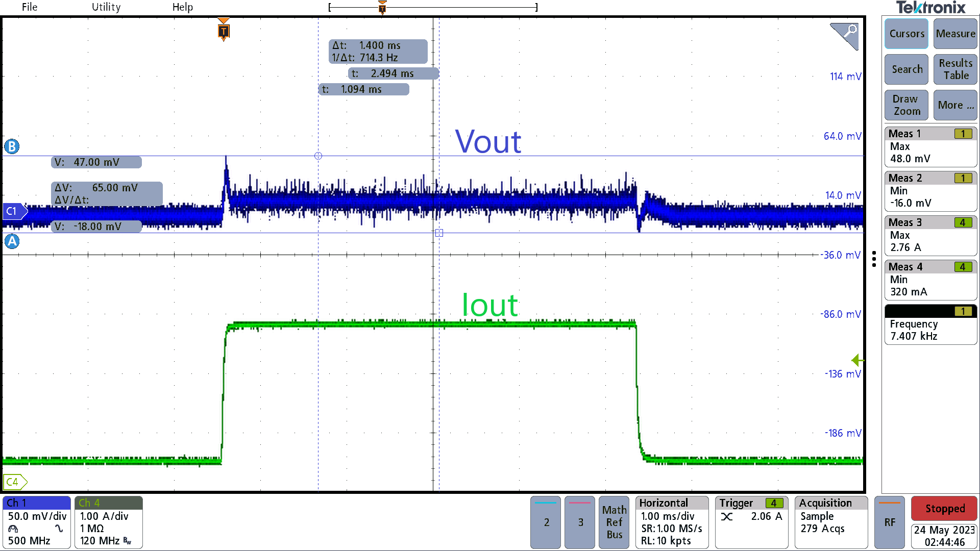Screen dimensions: 980x551
Task: Open the Acquisition settings panel
Action: [830, 522]
